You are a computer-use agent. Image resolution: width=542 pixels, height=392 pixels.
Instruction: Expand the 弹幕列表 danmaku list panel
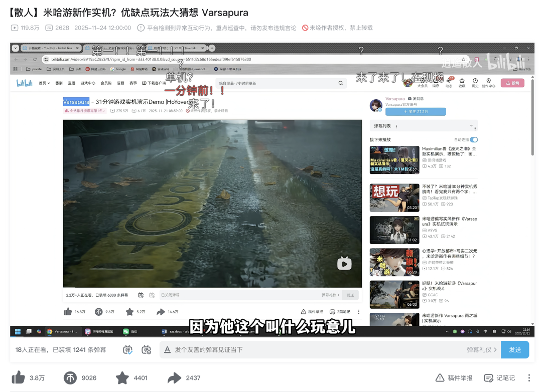[x=471, y=126]
